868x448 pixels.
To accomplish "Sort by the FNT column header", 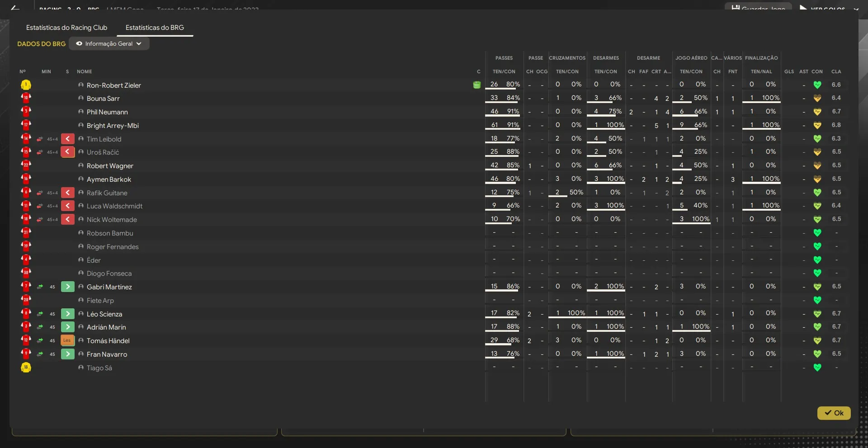I will 733,71.
